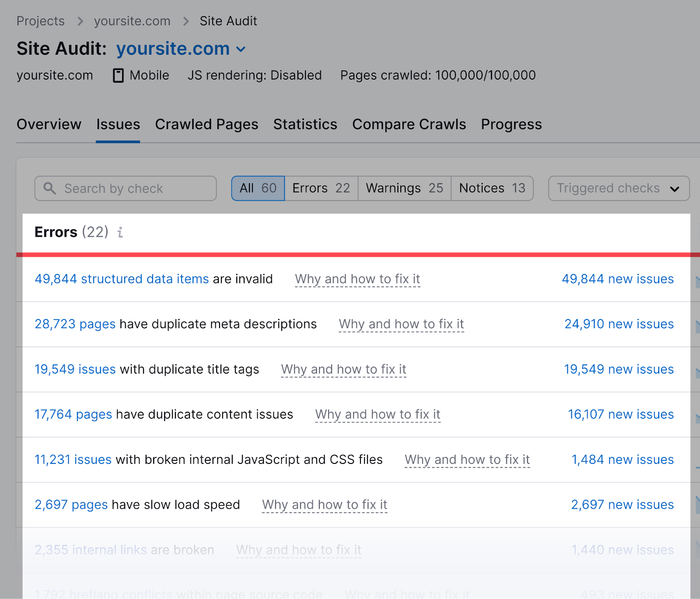700x599 pixels.
Task: Open yoursite.com breadcrumb link
Action: point(132,21)
